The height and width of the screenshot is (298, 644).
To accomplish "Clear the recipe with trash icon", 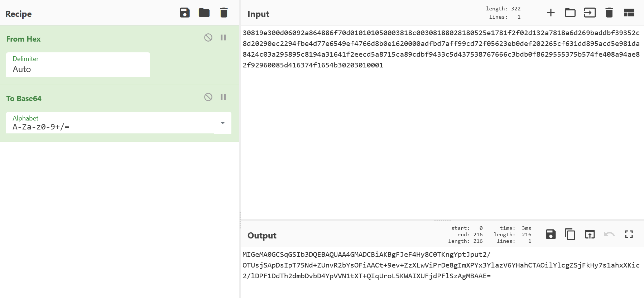I will pos(224,13).
